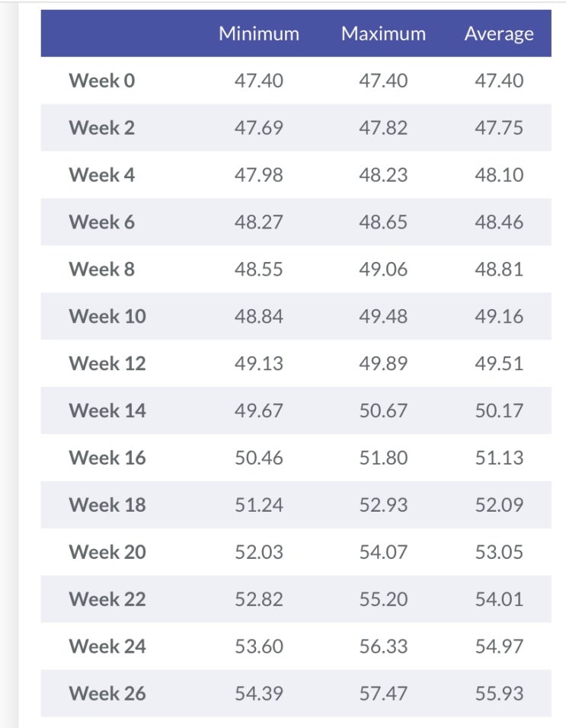566x728 pixels.
Task: Select the Week 22 row label
Action: coord(107,599)
